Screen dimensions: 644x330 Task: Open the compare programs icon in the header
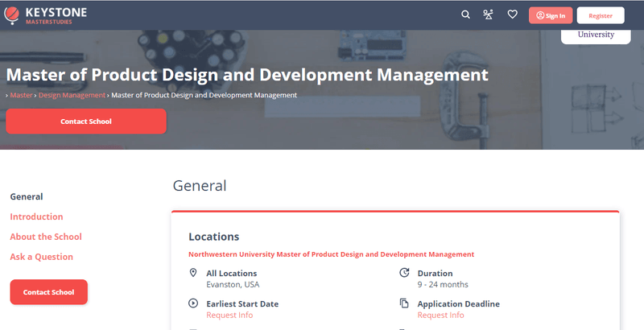coord(488,14)
